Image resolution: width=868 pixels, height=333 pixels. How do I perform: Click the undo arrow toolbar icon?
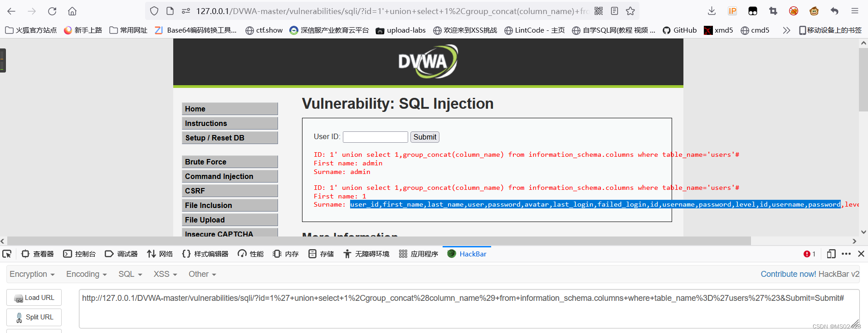pyautogui.click(x=834, y=11)
